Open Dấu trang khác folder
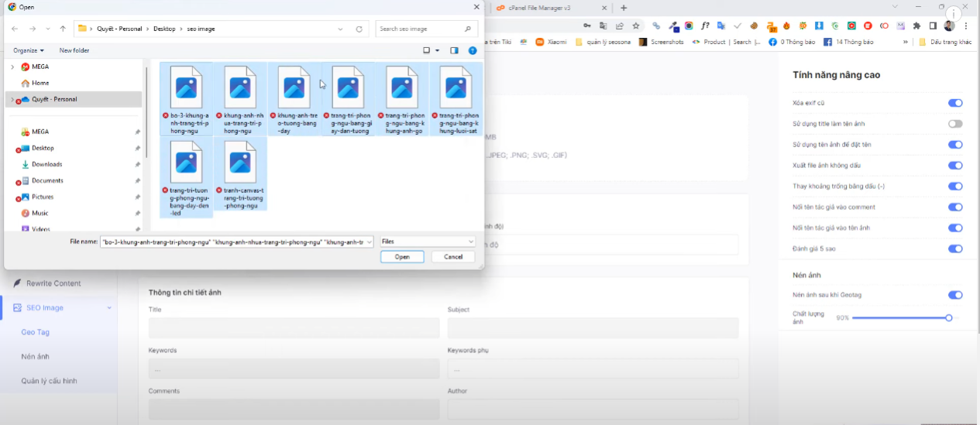 (x=945, y=42)
